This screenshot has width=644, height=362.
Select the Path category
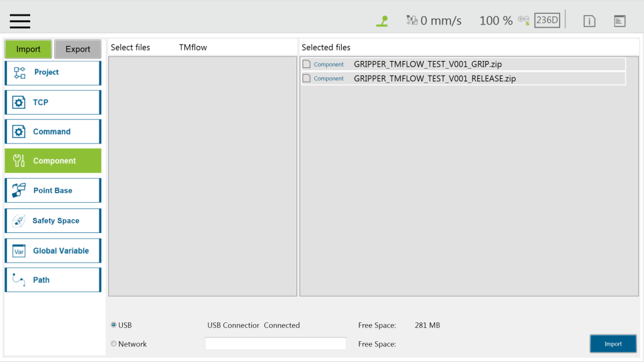point(53,280)
